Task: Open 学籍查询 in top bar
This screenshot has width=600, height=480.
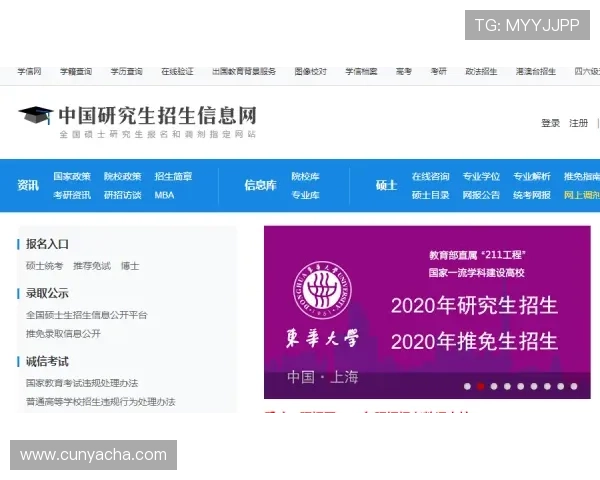Action: (76, 72)
